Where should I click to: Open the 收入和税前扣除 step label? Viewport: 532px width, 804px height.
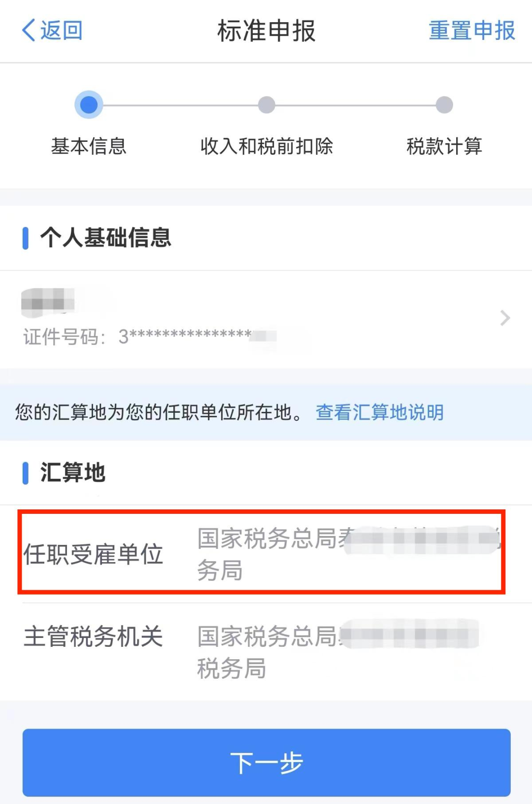[266, 146]
